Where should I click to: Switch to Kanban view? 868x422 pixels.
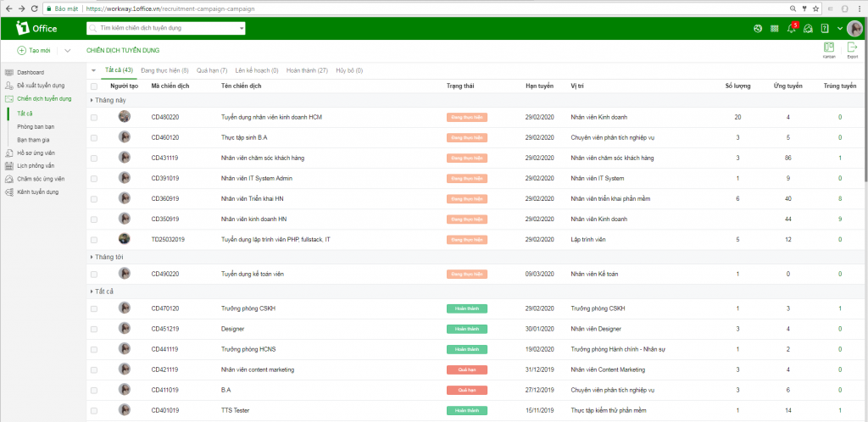828,50
